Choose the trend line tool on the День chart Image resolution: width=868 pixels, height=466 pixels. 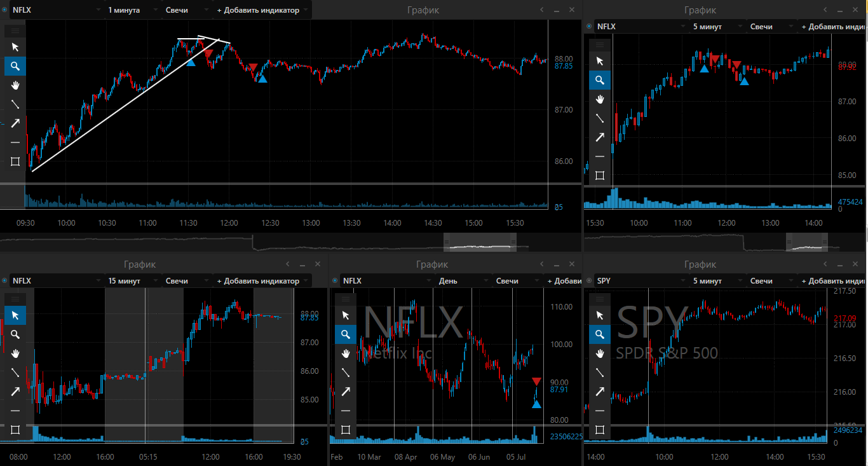pyautogui.click(x=346, y=373)
